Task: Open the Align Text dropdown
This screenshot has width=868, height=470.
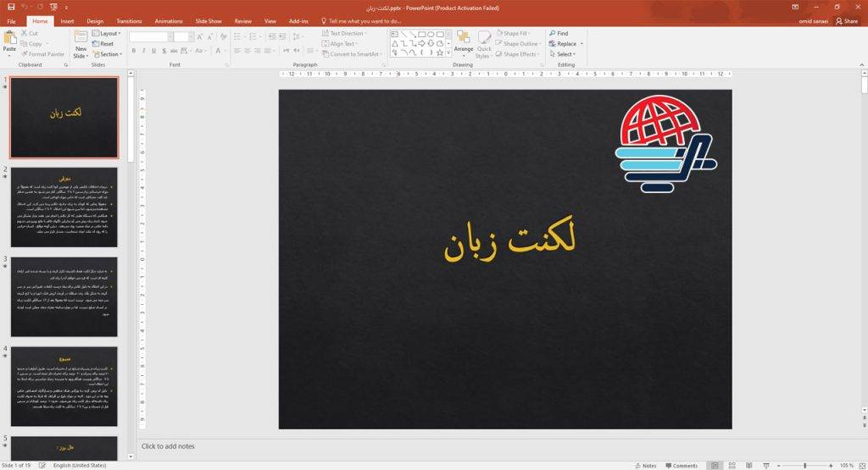Action: [340, 44]
